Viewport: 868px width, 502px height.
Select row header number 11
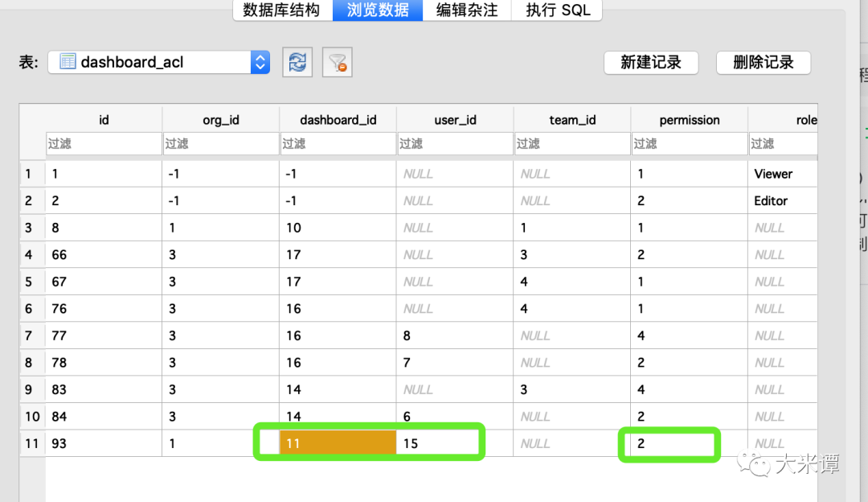[x=33, y=444]
